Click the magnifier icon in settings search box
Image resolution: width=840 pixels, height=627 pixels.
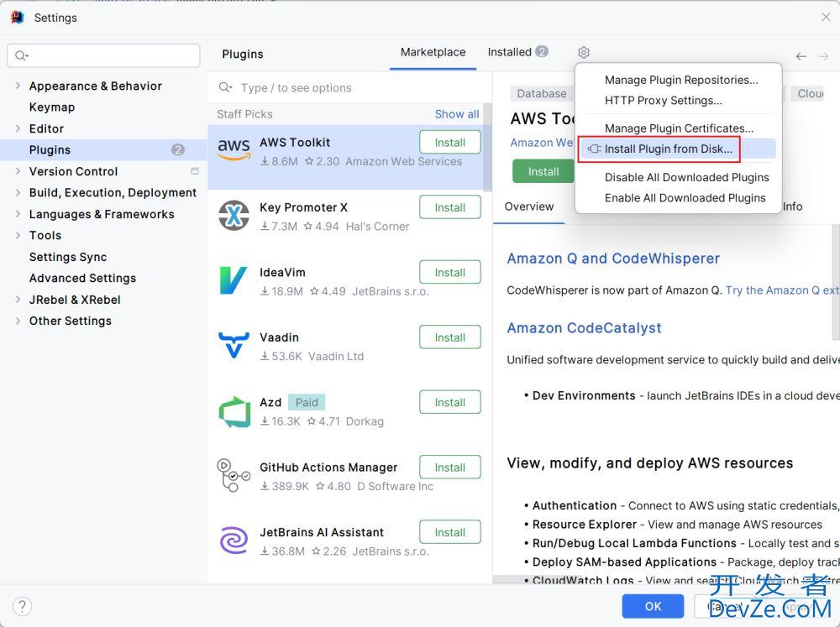[22, 55]
